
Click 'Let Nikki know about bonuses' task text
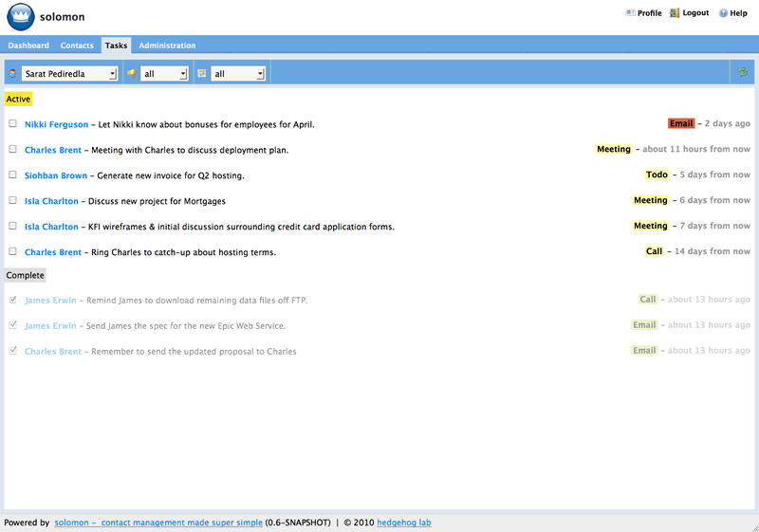tap(206, 124)
